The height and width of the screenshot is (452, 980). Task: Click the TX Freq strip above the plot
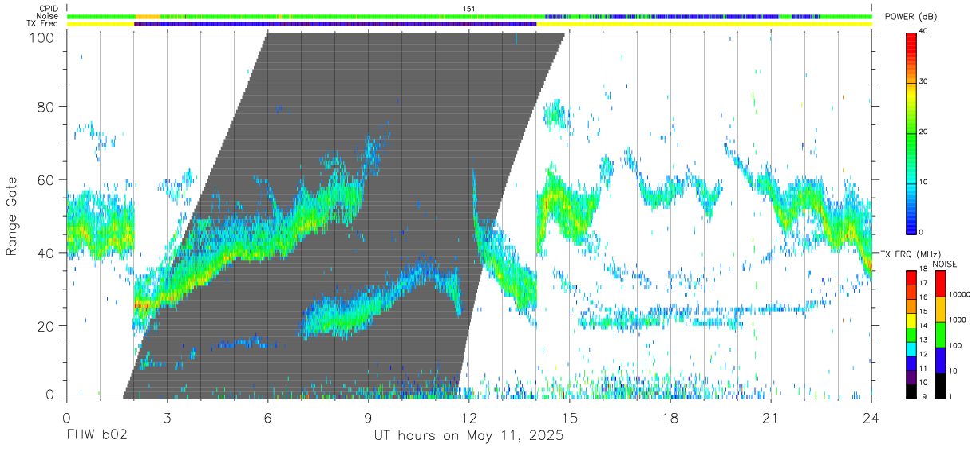click(x=469, y=24)
